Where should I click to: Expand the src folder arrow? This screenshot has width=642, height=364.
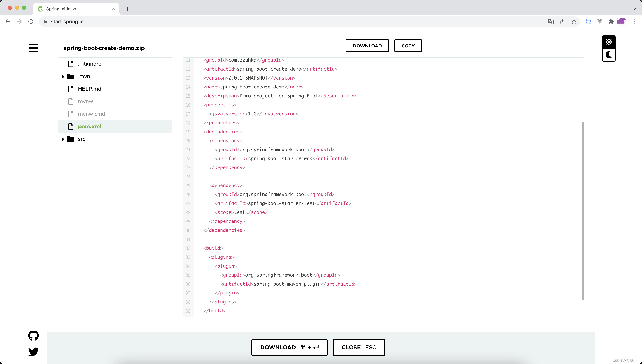pos(63,139)
